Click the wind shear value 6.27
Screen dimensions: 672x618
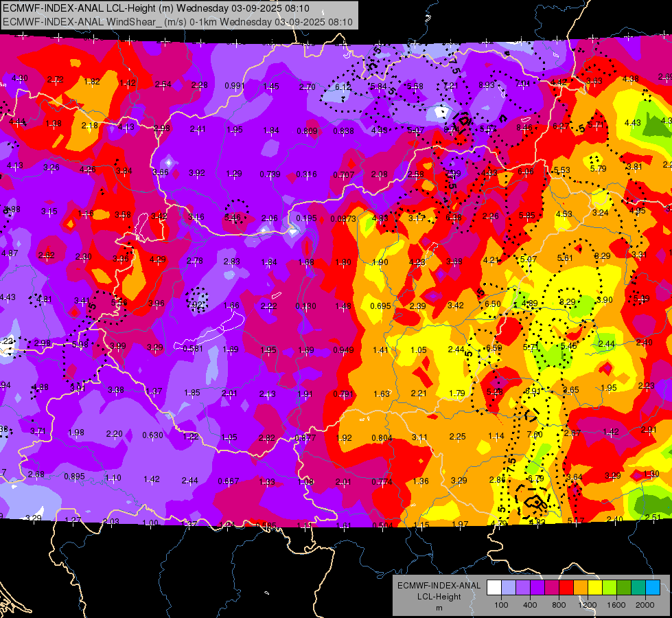(x=561, y=126)
